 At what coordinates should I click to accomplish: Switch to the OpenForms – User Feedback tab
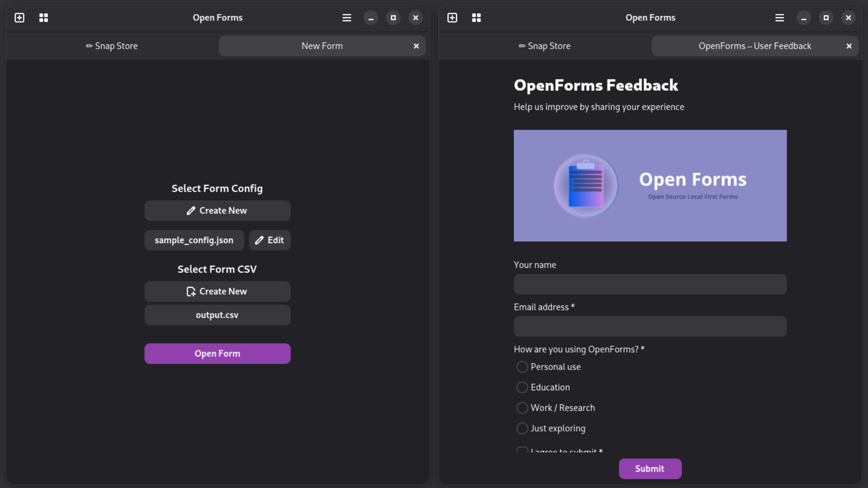[x=754, y=46]
